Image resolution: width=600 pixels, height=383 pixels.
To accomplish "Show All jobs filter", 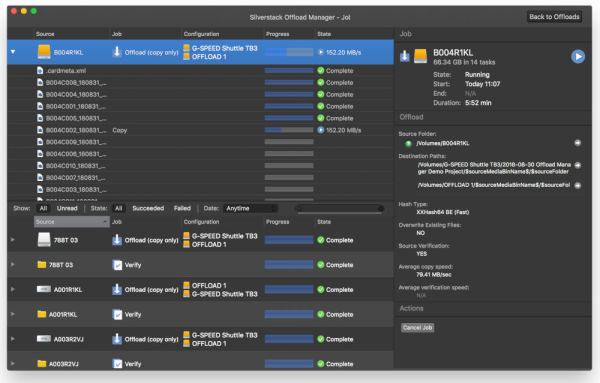I will (43, 208).
